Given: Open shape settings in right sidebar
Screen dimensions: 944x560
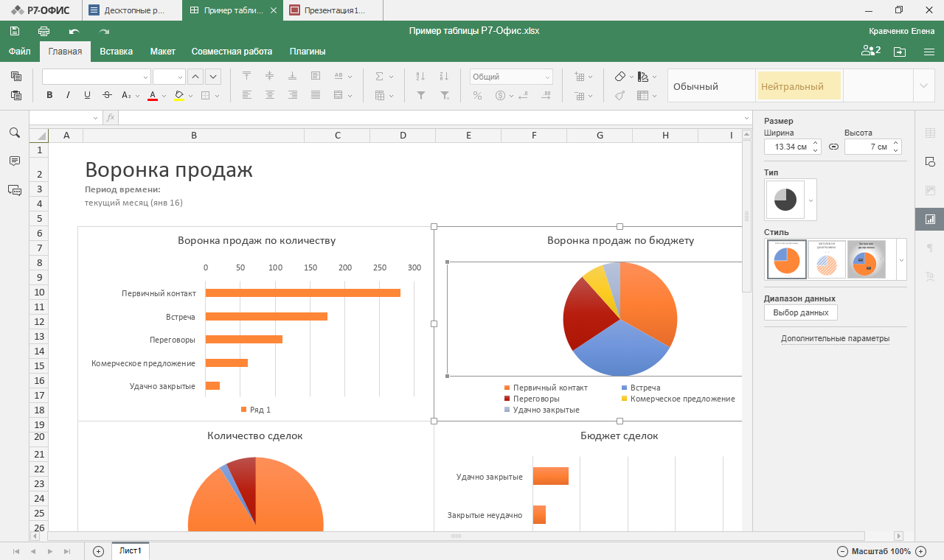Looking at the screenshot, I should 929,161.
